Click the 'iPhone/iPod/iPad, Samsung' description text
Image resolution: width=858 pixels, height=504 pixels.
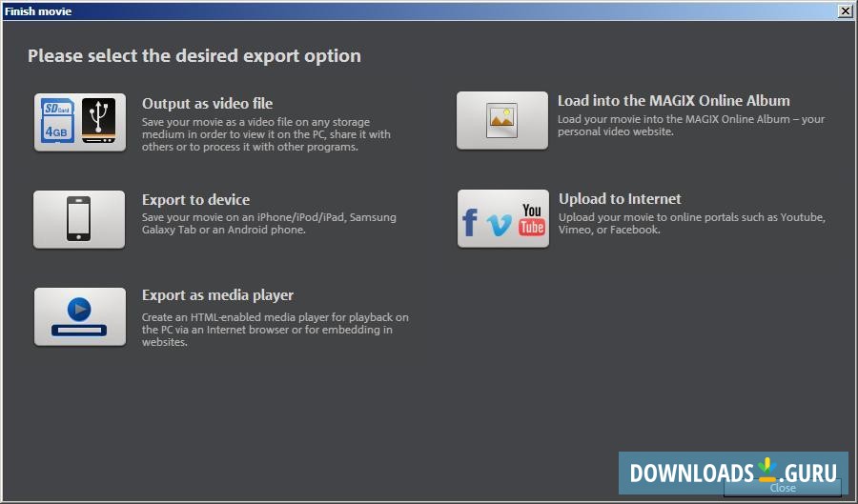click(x=269, y=224)
